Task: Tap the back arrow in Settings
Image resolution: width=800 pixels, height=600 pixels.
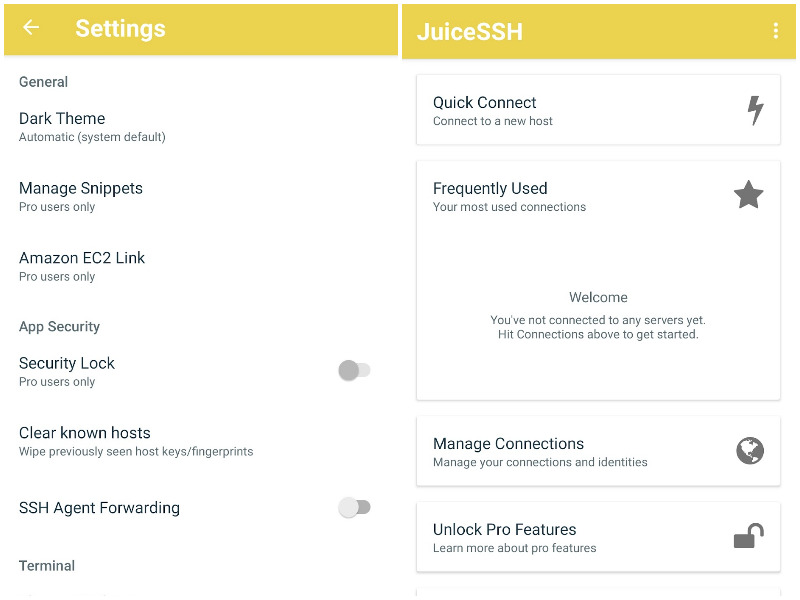Action: pos(31,28)
